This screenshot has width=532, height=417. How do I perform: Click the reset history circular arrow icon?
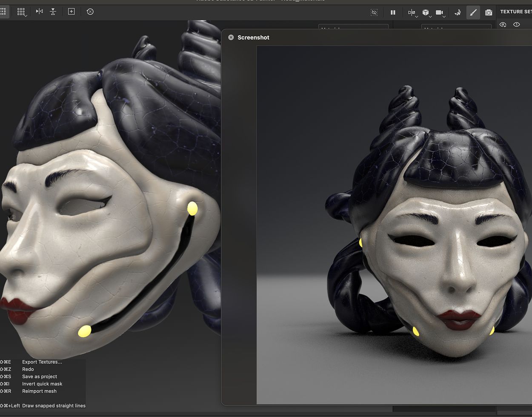pos(90,11)
